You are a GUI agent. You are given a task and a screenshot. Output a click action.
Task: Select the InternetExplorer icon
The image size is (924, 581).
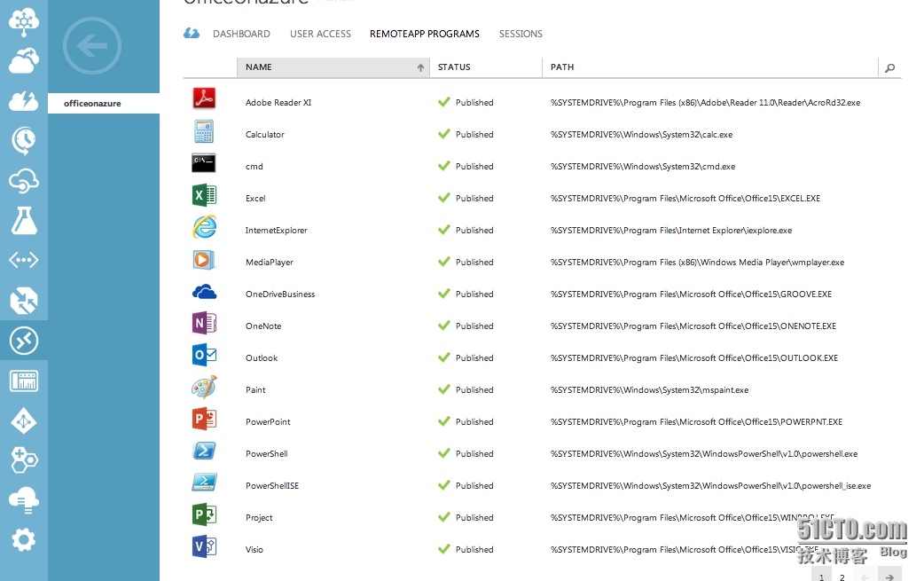tap(204, 227)
